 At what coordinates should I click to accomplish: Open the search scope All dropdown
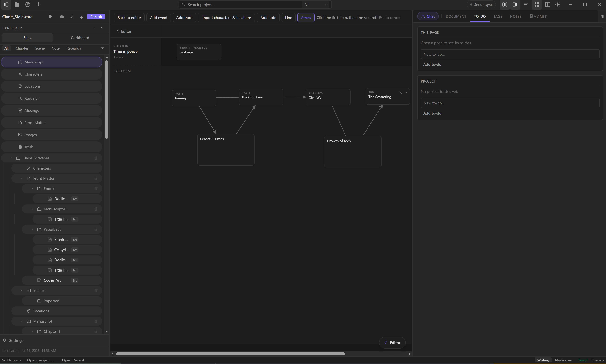coord(316,4)
